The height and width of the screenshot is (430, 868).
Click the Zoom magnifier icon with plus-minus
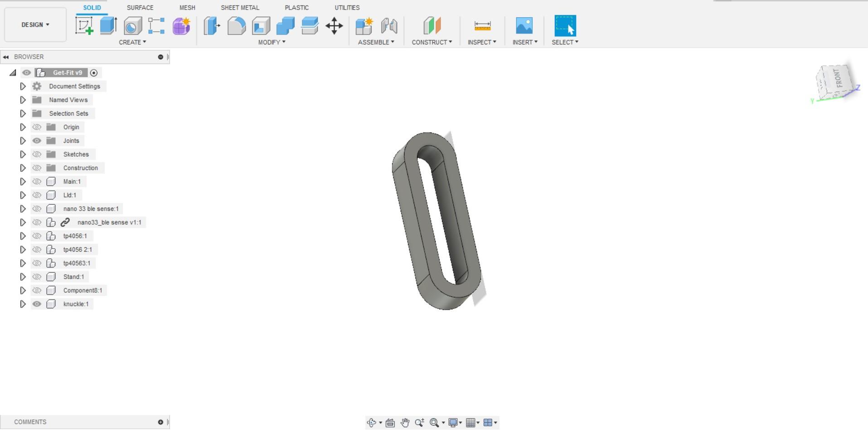pos(419,423)
